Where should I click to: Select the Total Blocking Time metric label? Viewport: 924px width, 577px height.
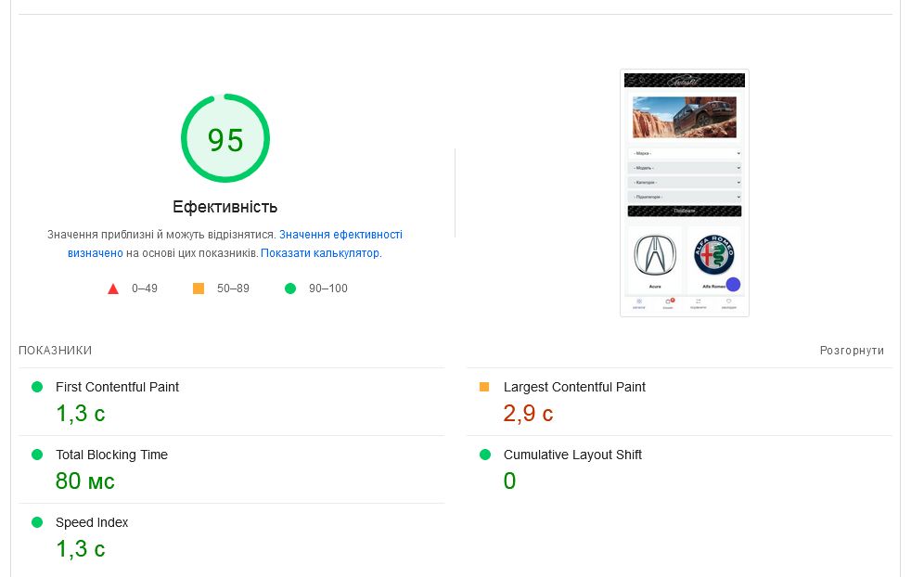tap(111, 455)
